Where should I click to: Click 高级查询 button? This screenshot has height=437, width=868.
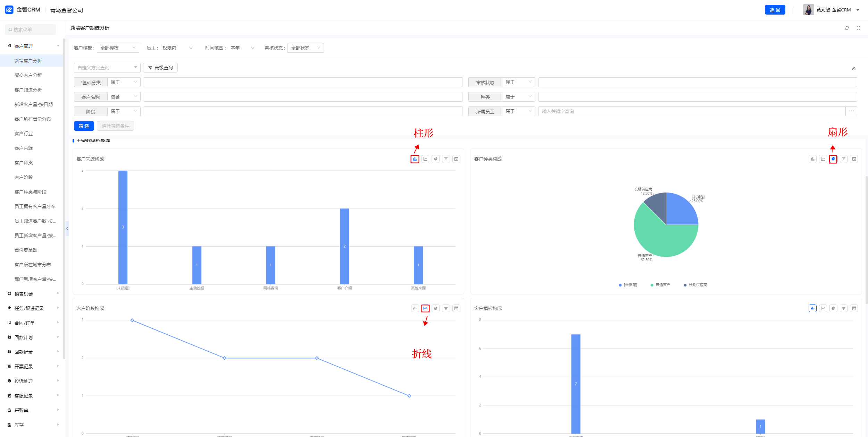click(x=160, y=68)
